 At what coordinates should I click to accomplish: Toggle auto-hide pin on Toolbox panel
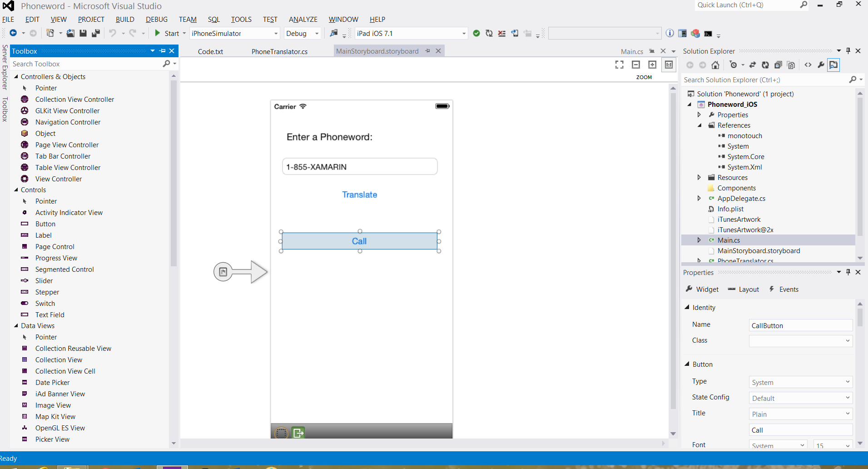pyautogui.click(x=163, y=51)
